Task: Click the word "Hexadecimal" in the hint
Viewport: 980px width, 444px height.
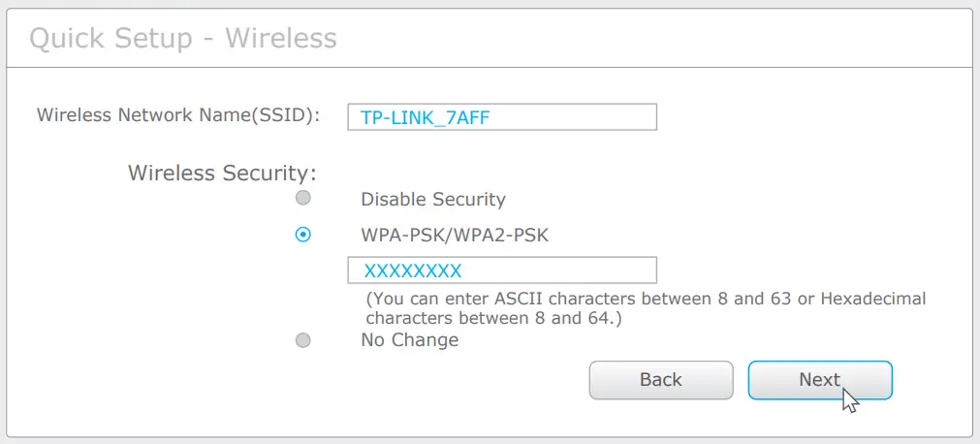Action: pos(872,299)
